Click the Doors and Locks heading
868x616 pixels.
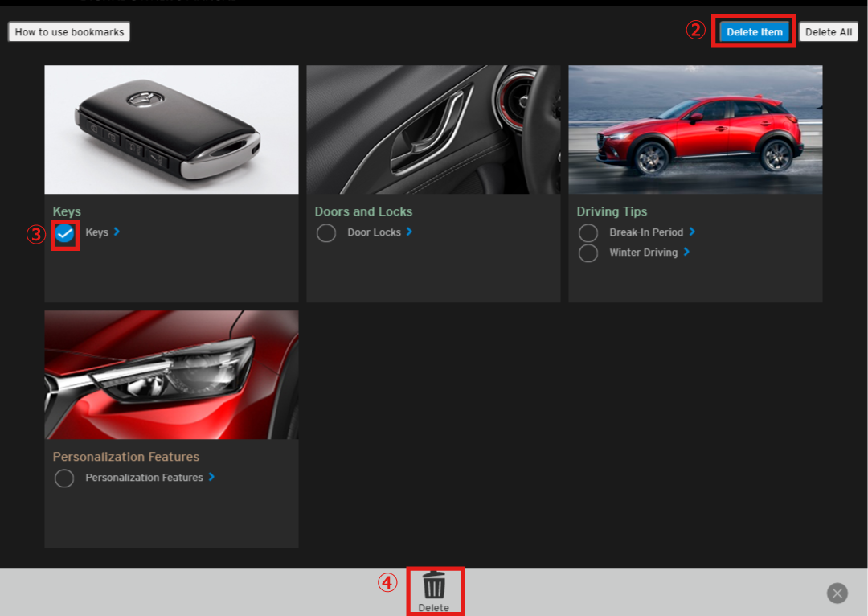click(x=363, y=211)
